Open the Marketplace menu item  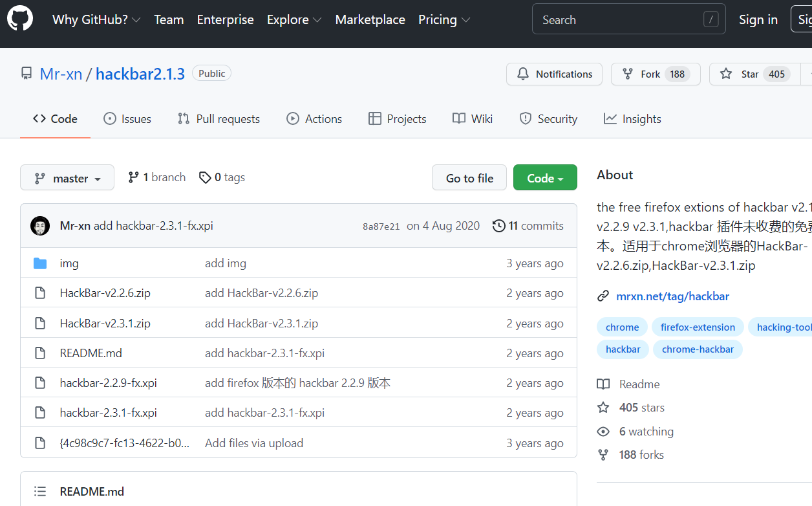(370, 19)
